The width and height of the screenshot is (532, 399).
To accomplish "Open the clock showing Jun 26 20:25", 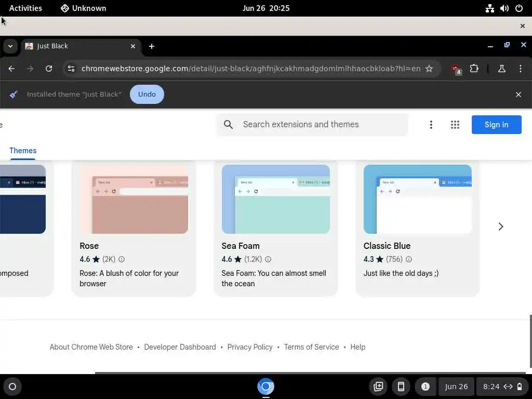I will coord(266,8).
